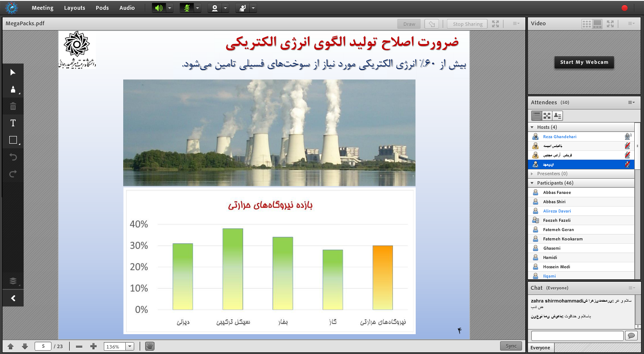Collapse the Participants (46) group
Screen dimensions: 644x354
click(532, 183)
